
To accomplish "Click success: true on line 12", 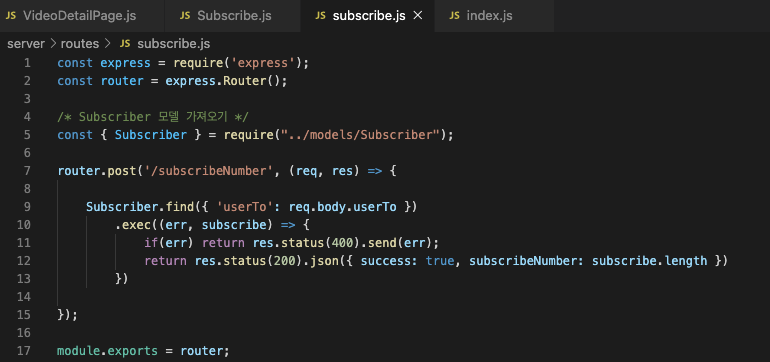I will pyautogui.click(x=407, y=261).
